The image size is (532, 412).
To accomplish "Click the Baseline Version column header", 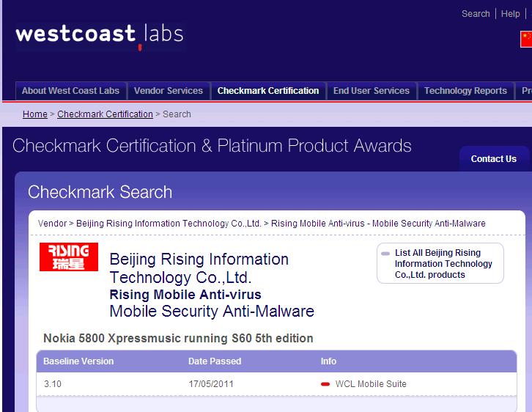I will click(78, 361).
